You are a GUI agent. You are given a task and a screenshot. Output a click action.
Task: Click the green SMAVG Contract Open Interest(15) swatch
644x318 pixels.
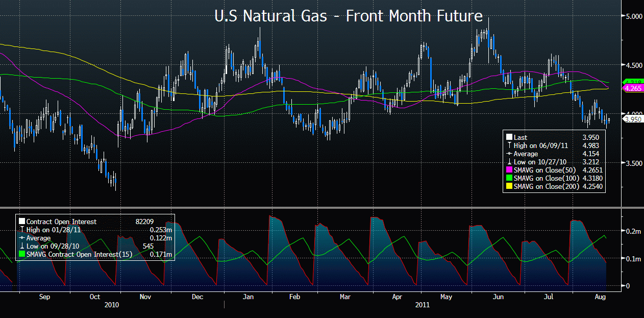tap(21, 254)
